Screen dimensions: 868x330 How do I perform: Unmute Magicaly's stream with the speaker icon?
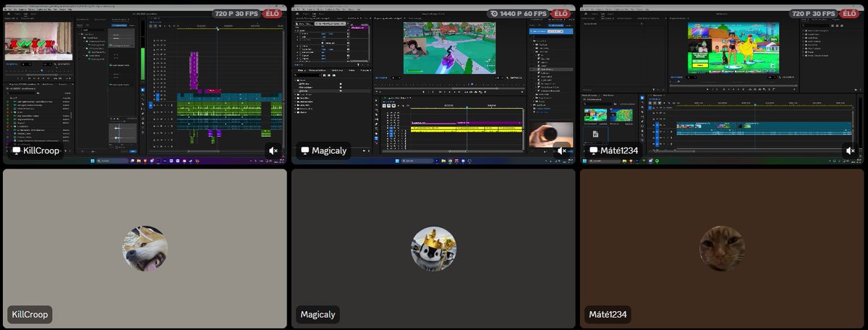click(x=561, y=151)
